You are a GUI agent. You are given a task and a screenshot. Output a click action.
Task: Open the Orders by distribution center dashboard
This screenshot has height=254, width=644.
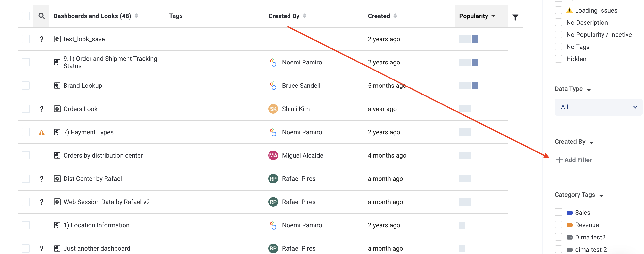tap(103, 155)
